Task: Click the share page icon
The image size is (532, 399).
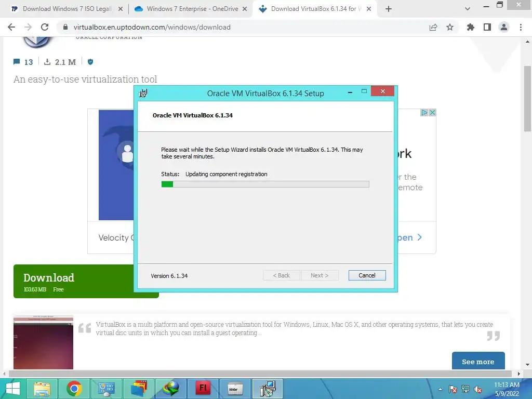Action: point(433,27)
